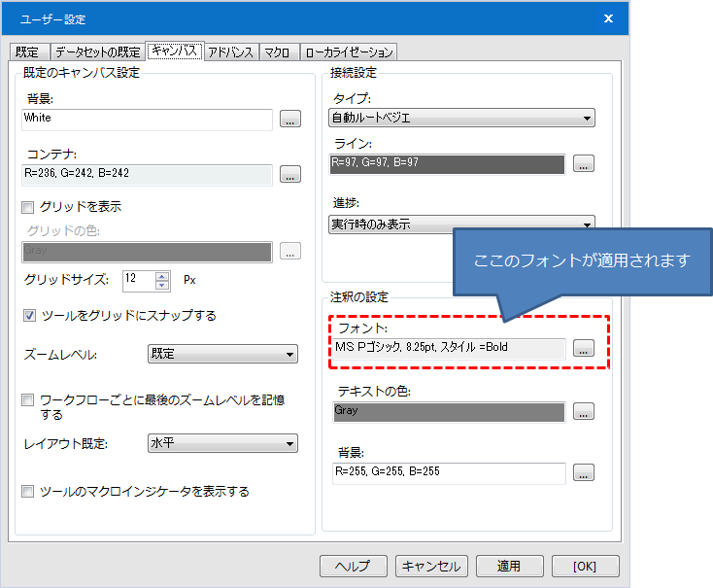Enable グリッドを表示 checkbox

[x=28, y=208]
